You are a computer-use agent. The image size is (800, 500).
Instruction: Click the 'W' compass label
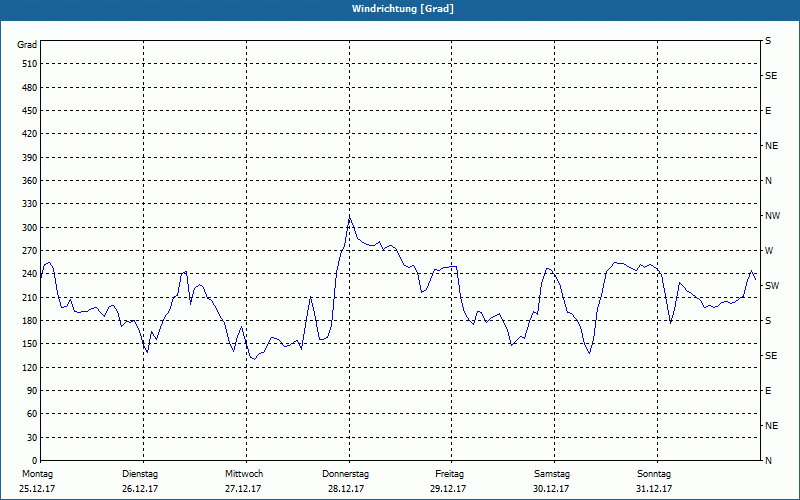click(769, 251)
